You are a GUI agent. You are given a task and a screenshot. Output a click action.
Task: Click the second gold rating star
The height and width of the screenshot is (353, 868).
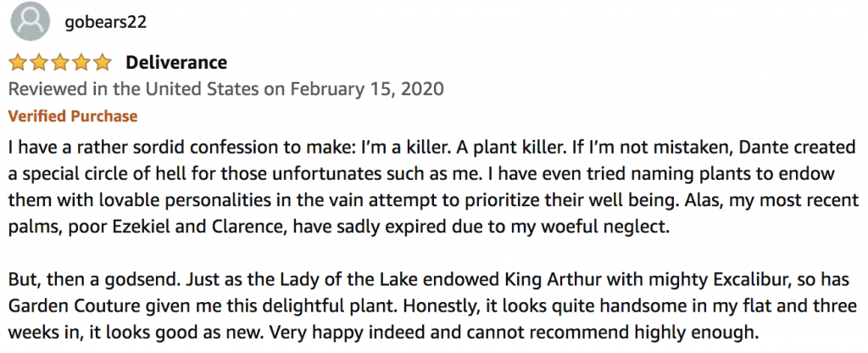tap(39, 63)
